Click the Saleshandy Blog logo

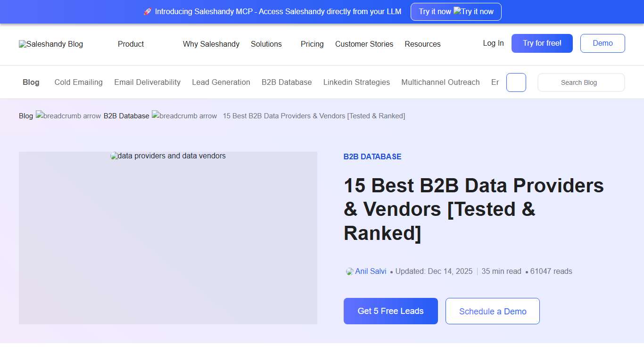50,44
